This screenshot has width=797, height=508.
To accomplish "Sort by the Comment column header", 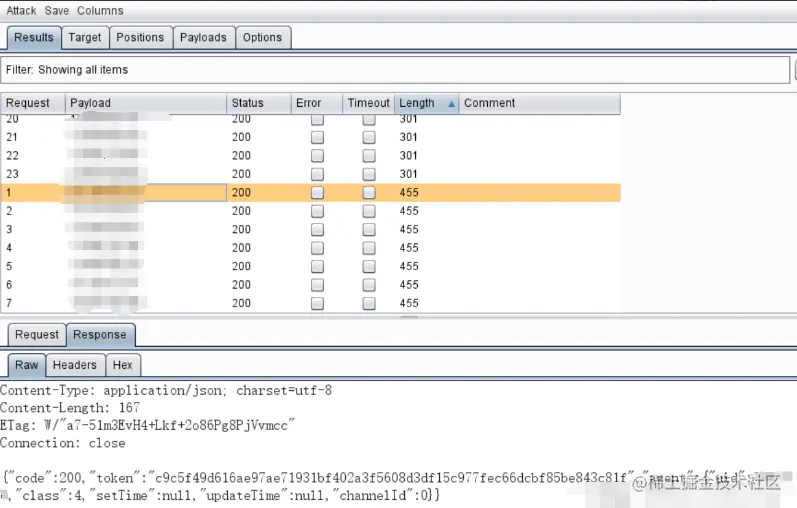I will [x=539, y=103].
